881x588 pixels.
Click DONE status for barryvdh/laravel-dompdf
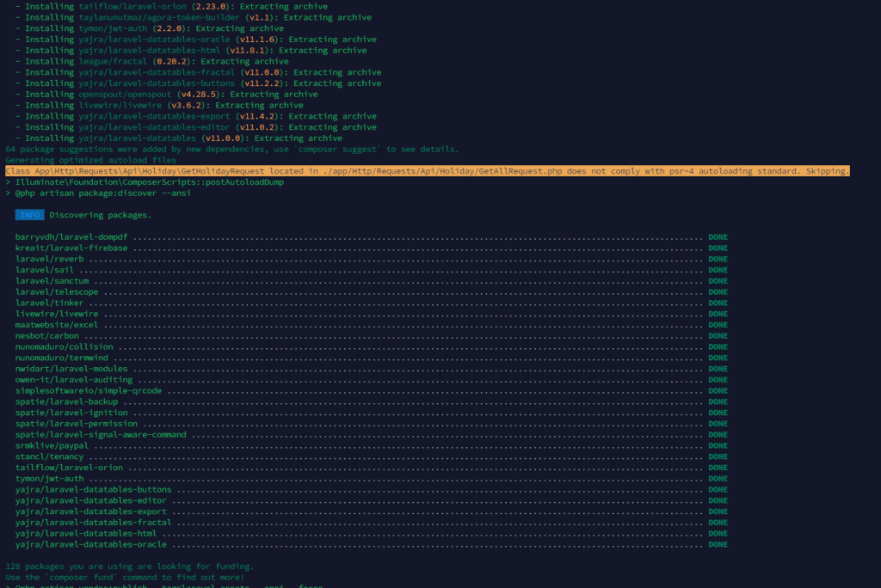(x=718, y=237)
